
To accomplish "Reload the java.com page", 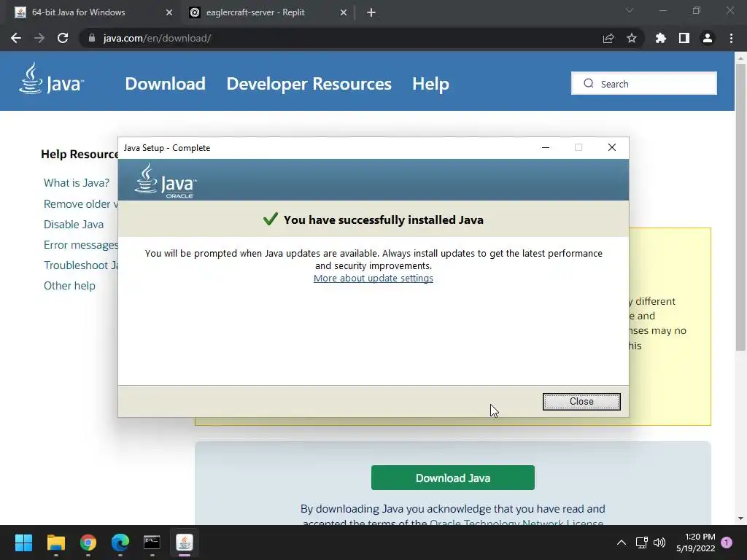I will (63, 38).
